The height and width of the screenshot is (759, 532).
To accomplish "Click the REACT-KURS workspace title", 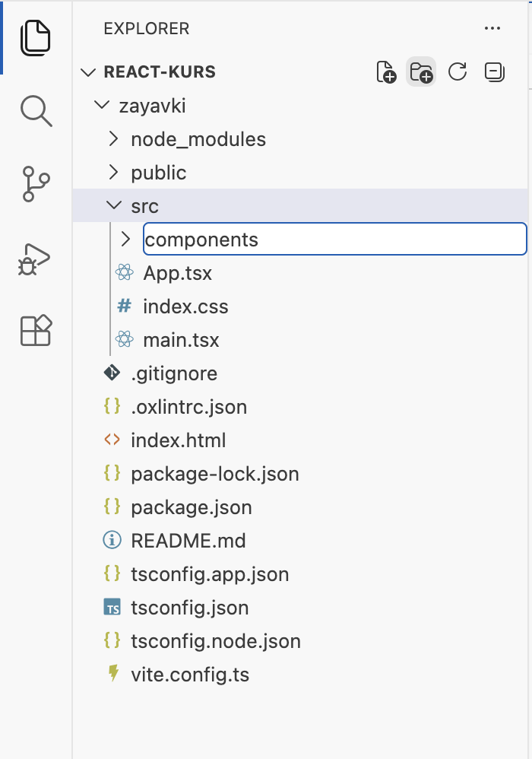I will tap(160, 71).
